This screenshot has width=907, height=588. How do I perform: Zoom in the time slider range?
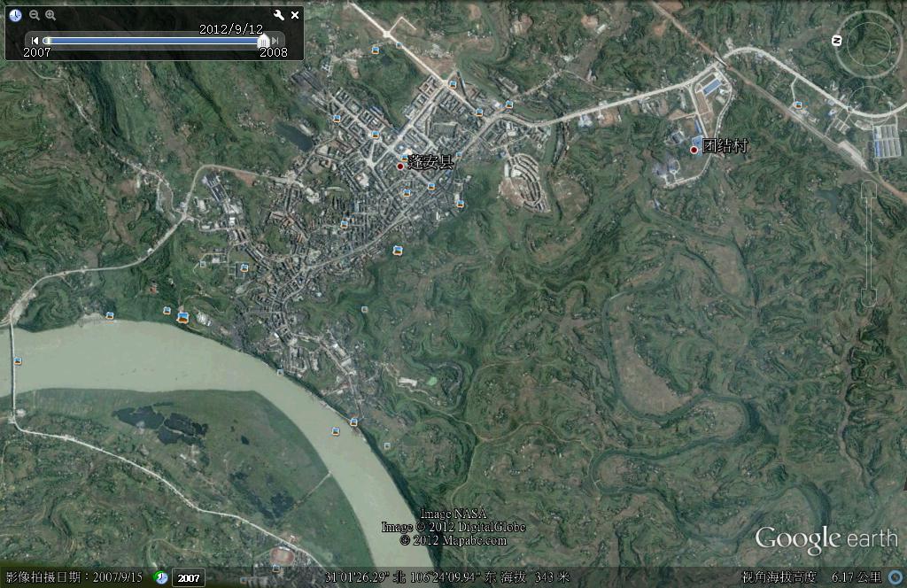tap(50, 15)
